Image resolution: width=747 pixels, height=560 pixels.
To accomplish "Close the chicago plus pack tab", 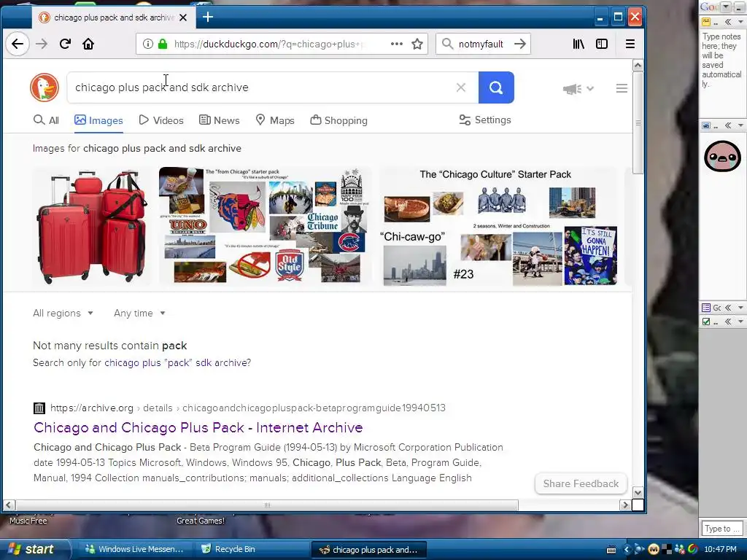I will coord(183,17).
